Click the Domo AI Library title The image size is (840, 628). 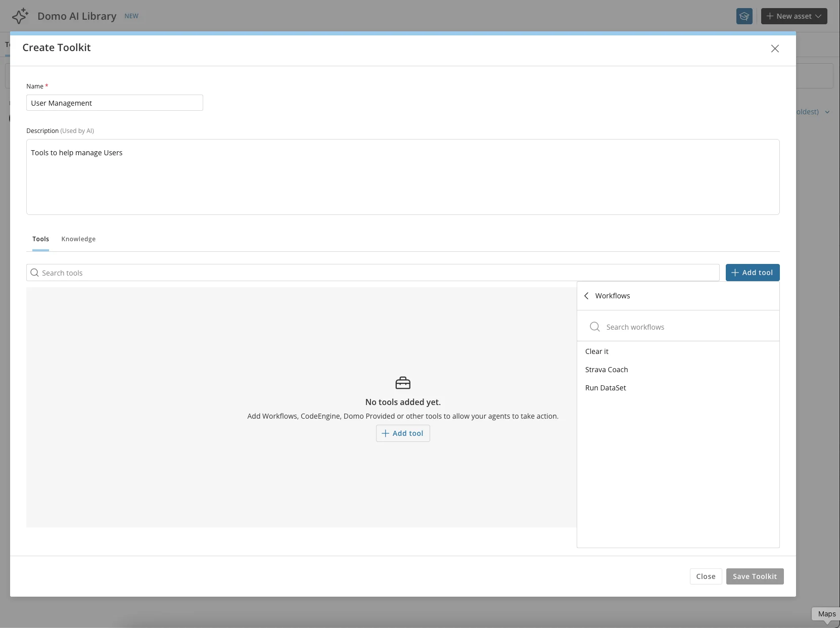click(77, 16)
